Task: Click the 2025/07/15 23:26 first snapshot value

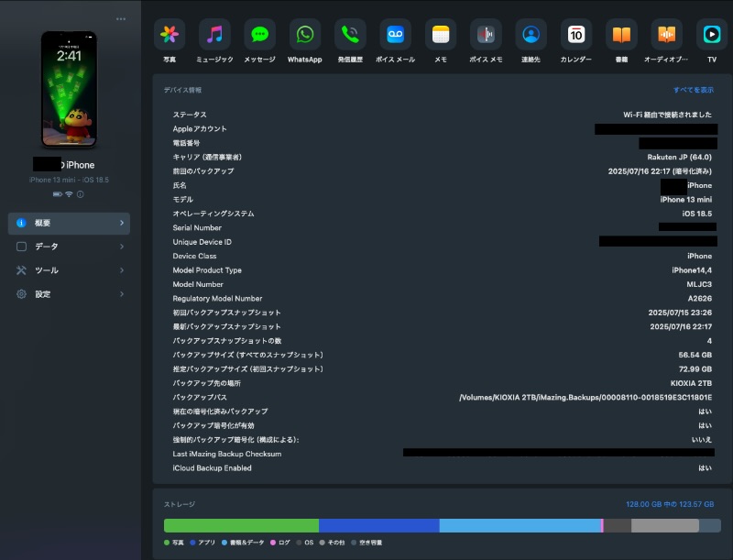Action: coord(680,313)
